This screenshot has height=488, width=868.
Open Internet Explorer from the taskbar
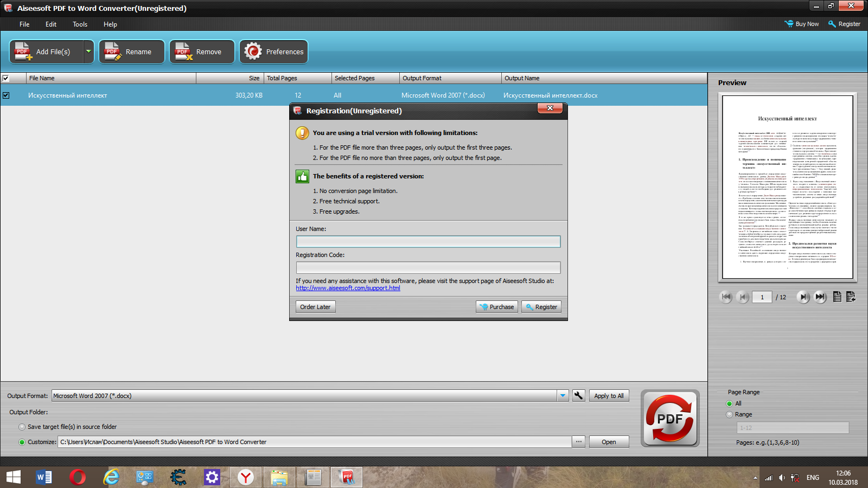(111, 477)
